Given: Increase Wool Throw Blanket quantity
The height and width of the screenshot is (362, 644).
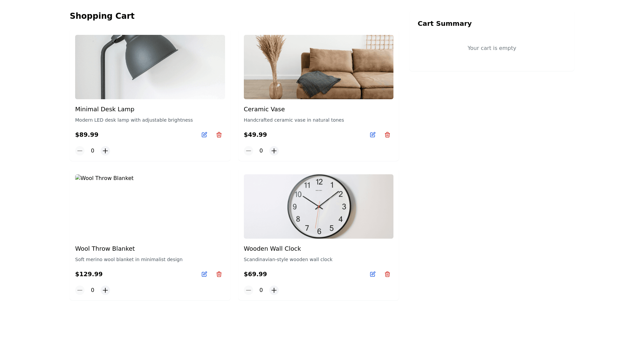Looking at the screenshot, I should click(x=105, y=290).
